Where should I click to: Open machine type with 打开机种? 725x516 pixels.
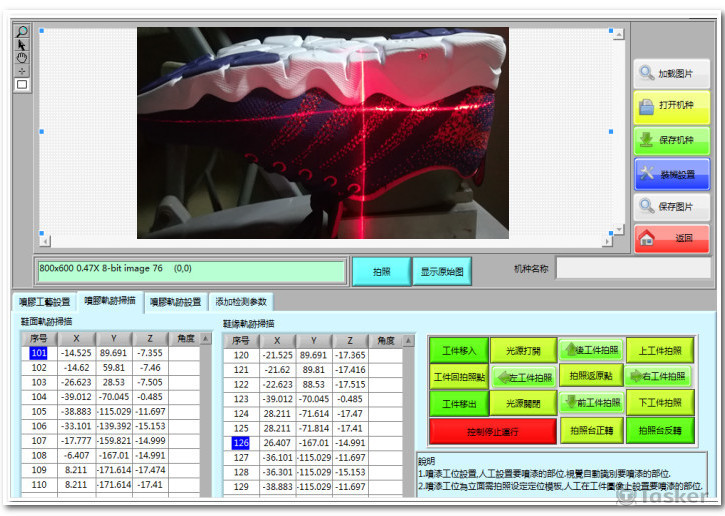pyautogui.click(x=672, y=107)
